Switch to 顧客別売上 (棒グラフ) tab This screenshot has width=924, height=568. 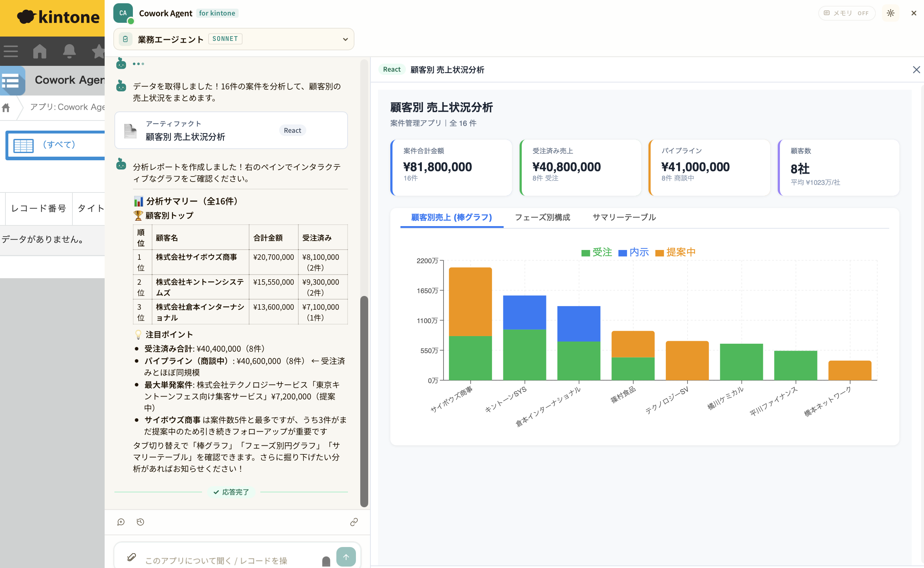[451, 217]
